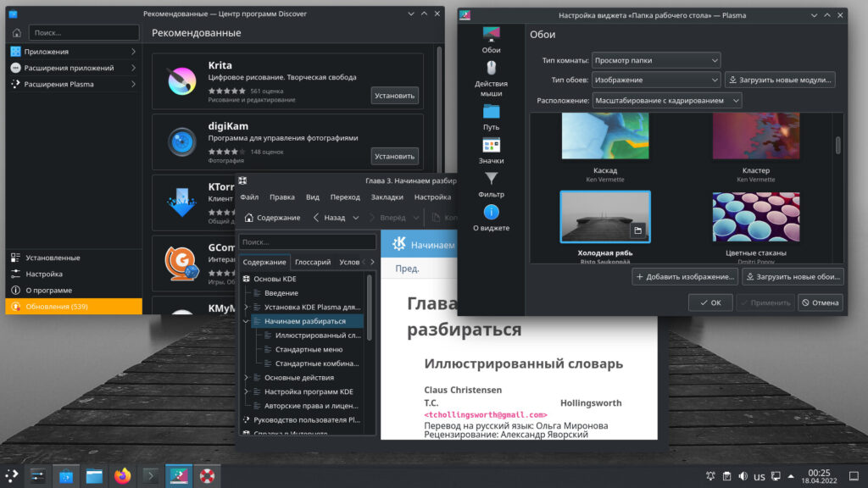Open the KDE application launcher
Screen dimensions: 868x488
pos(13,475)
